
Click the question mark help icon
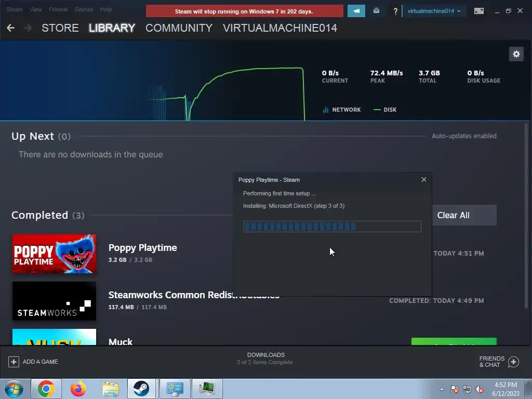click(x=395, y=11)
